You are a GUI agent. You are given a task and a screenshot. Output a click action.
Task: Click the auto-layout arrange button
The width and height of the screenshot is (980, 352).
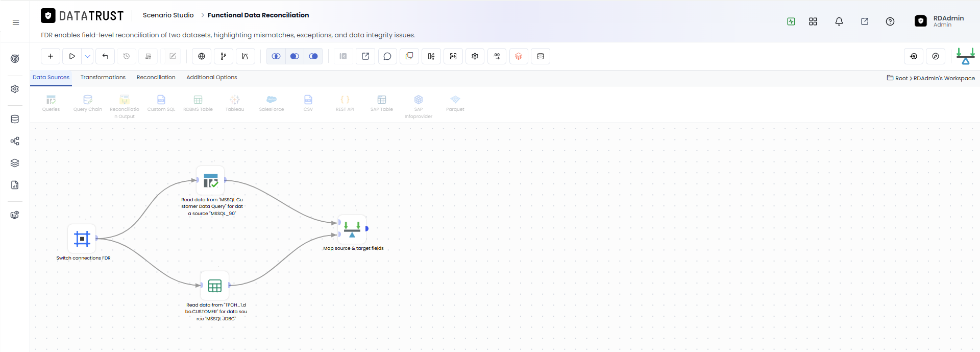coord(431,56)
